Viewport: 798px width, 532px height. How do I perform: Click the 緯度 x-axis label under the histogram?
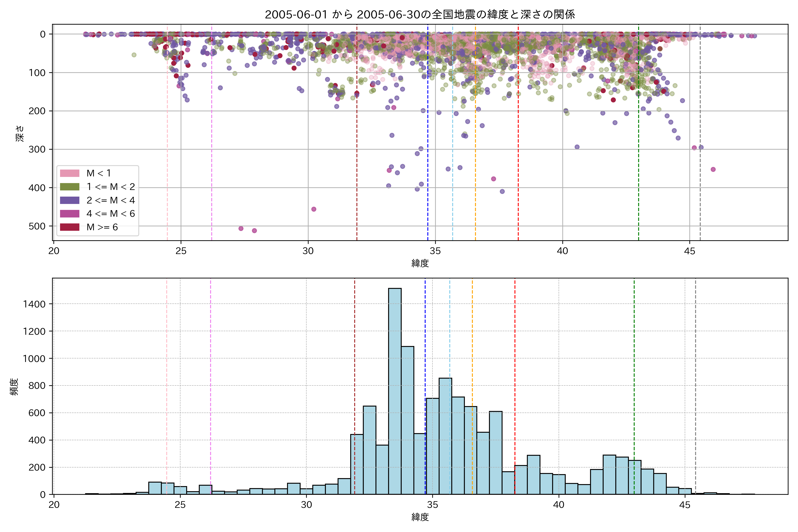[x=420, y=517]
